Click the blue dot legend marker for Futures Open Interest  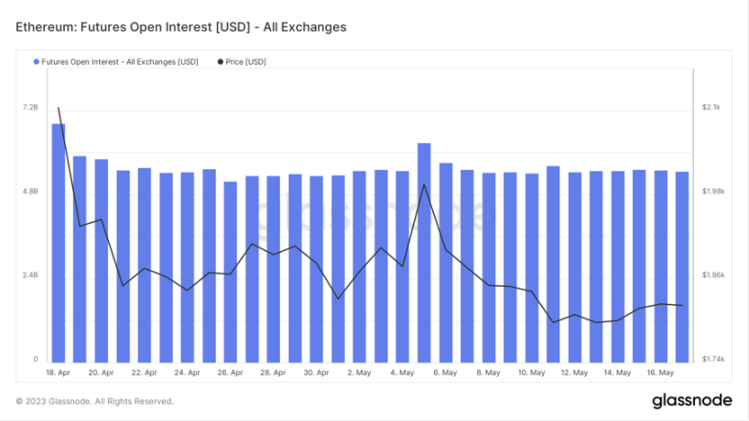point(37,62)
